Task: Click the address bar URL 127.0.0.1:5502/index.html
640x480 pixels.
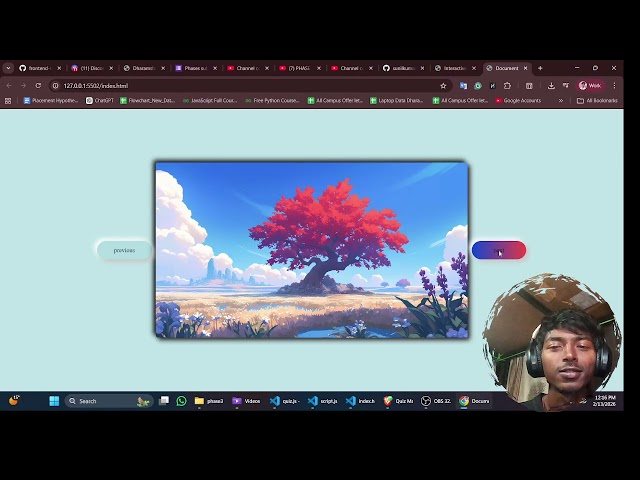Action: click(x=96, y=86)
